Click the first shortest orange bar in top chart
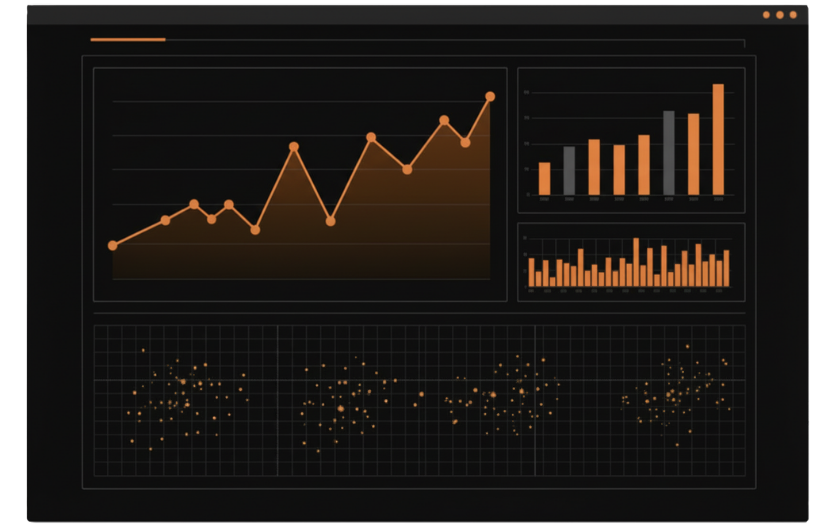This screenshot has width=832, height=528. pyautogui.click(x=544, y=179)
